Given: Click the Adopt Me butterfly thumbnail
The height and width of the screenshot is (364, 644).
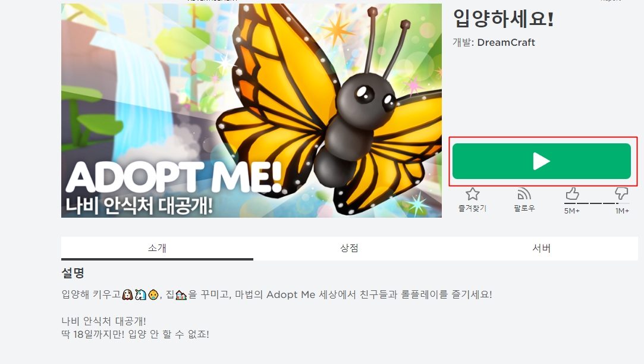Looking at the screenshot, I should 252,111.
